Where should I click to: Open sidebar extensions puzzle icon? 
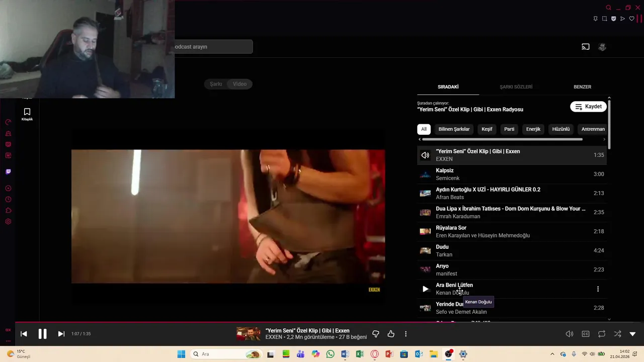(8, 211)
